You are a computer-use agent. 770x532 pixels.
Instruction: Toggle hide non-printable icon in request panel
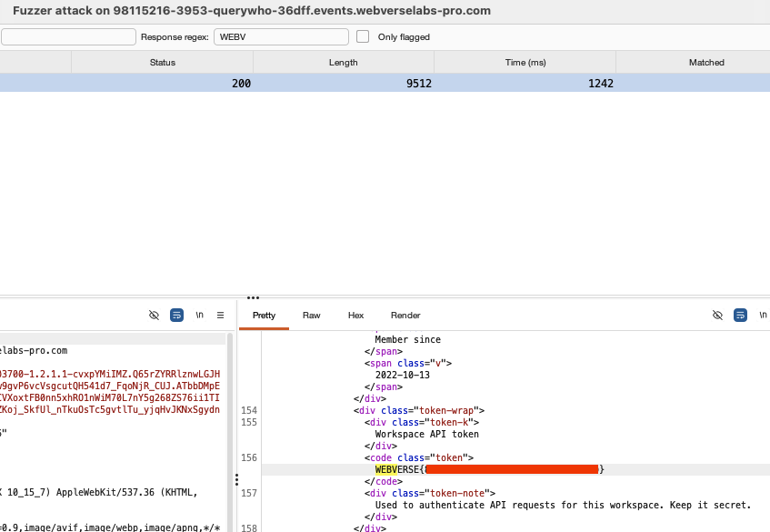(x=154, y=315)
